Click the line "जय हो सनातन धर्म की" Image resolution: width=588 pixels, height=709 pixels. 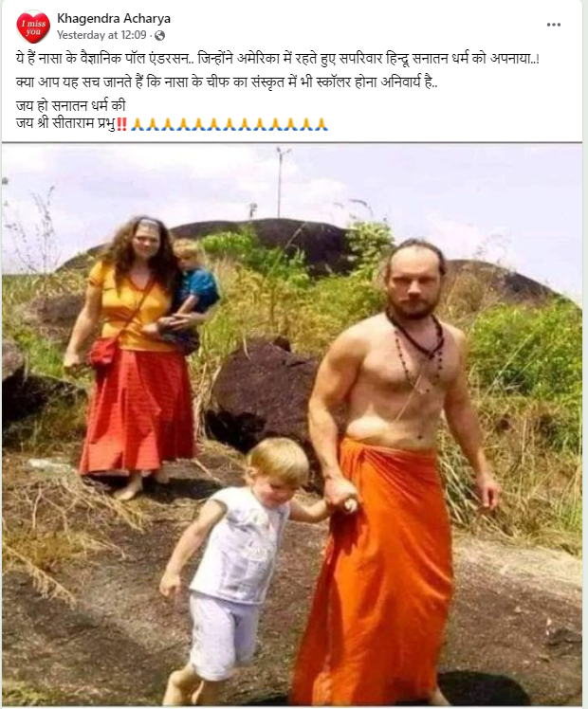coord(70,106)
